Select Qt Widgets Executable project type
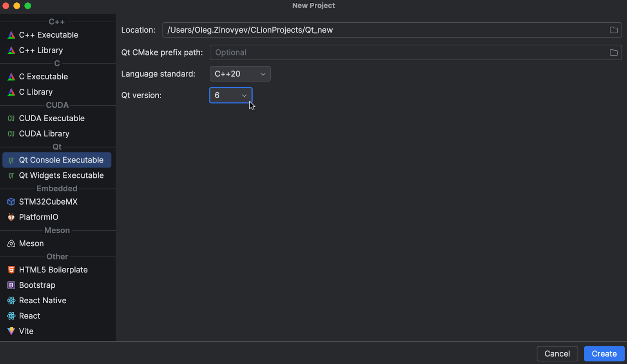Screen dimensions: 627x364 click(x=57, y=176)
